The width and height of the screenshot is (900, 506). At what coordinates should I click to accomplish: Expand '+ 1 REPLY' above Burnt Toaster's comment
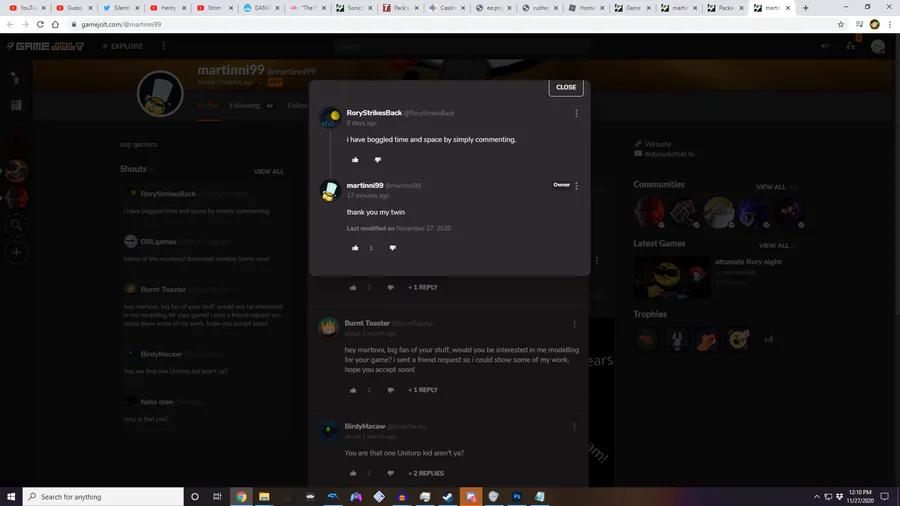pyautogui.click(x=423, y=287)
